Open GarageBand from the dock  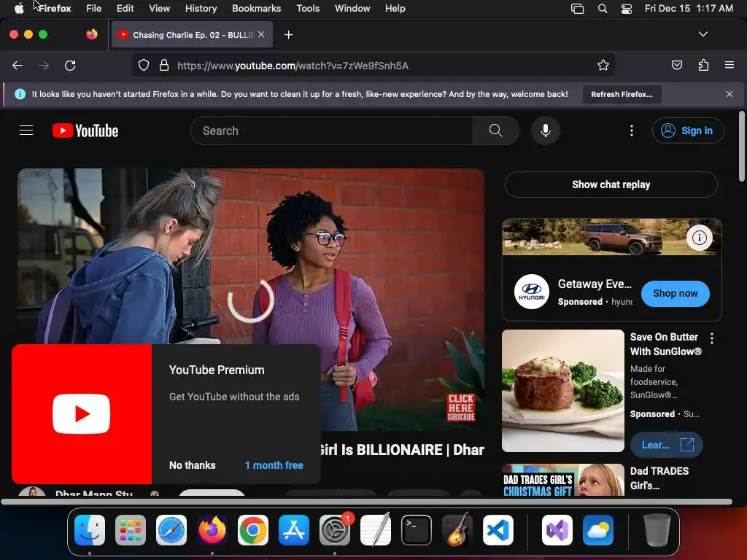(457, 530)
